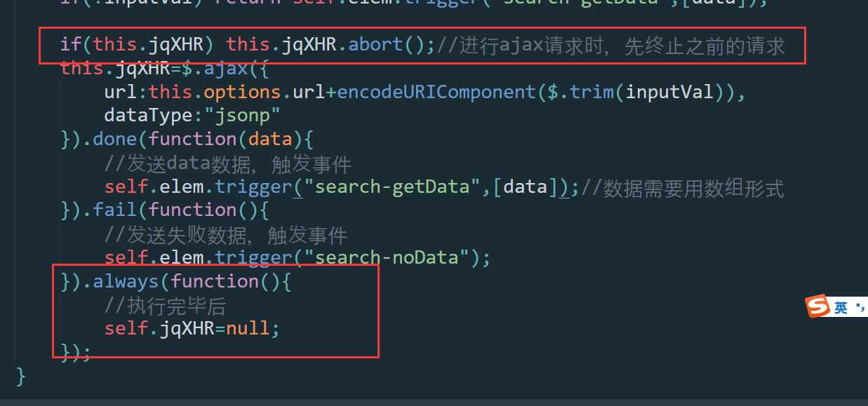The width and height of the screenshot is (868, 406).
Task: Toggle the 英 Chinese/English input mode
Action: (x=841, y=307)
